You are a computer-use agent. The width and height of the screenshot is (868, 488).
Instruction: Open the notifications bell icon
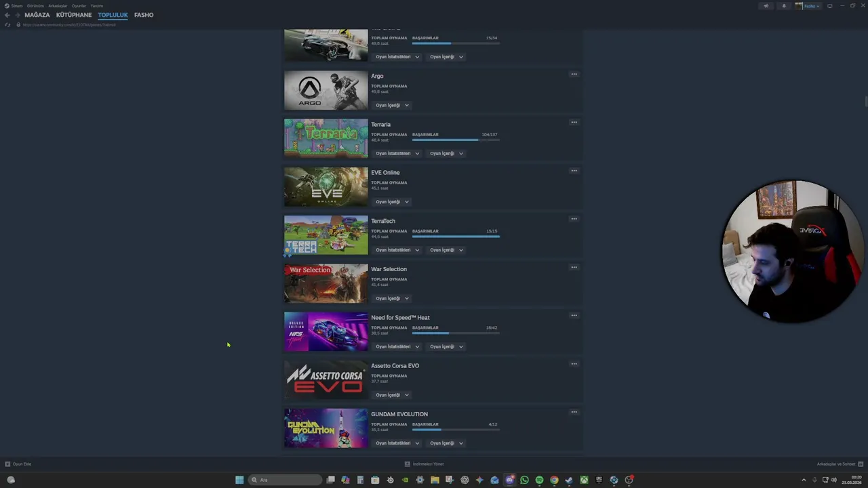(784, 6)
